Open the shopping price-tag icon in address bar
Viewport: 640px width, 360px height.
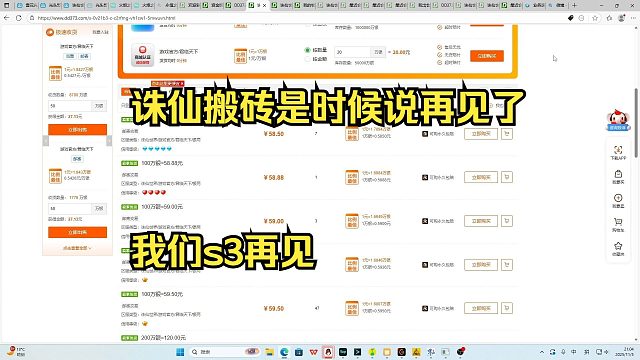[571, 18]
